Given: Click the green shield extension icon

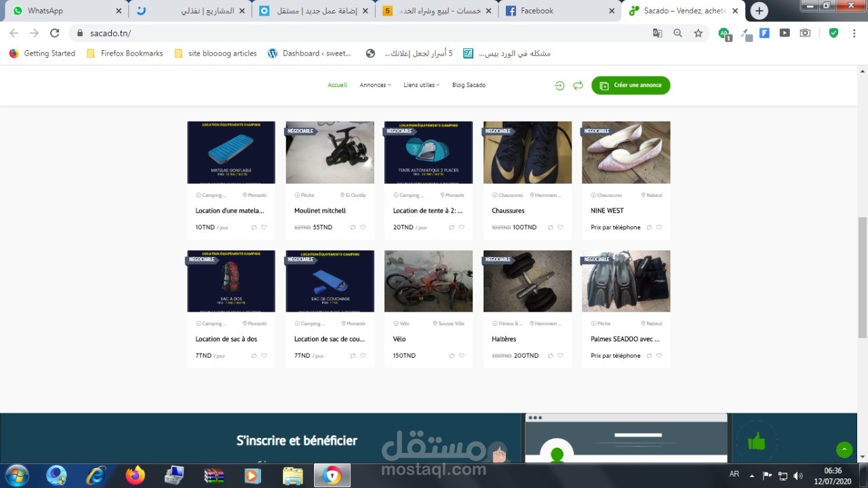Looking at the screenshot, I should [833, 33].
